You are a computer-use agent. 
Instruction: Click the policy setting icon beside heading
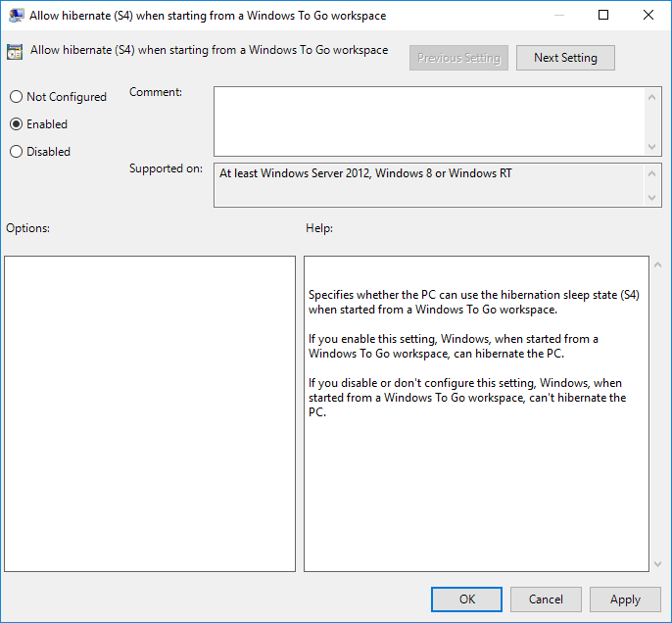(x=15, y=52)
